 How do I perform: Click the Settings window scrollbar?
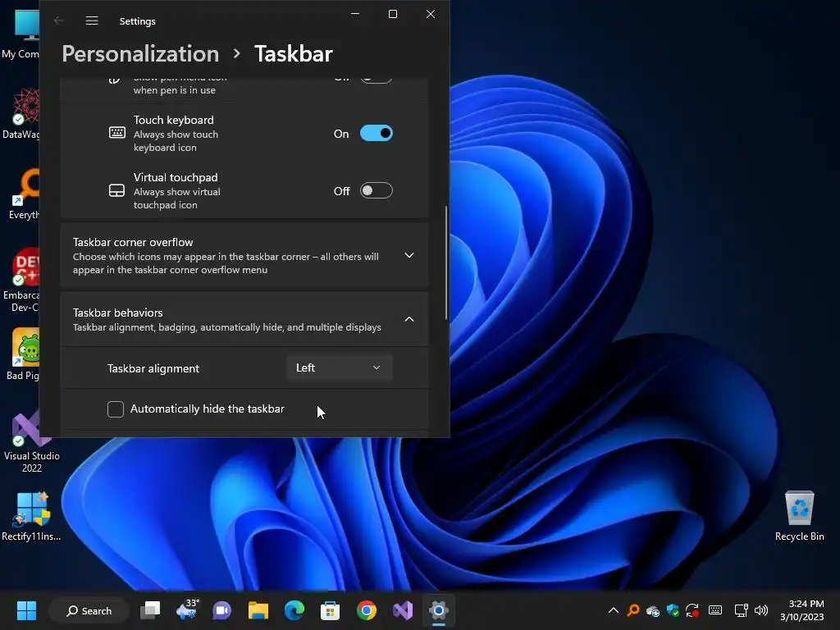click(x=445, y=263)
